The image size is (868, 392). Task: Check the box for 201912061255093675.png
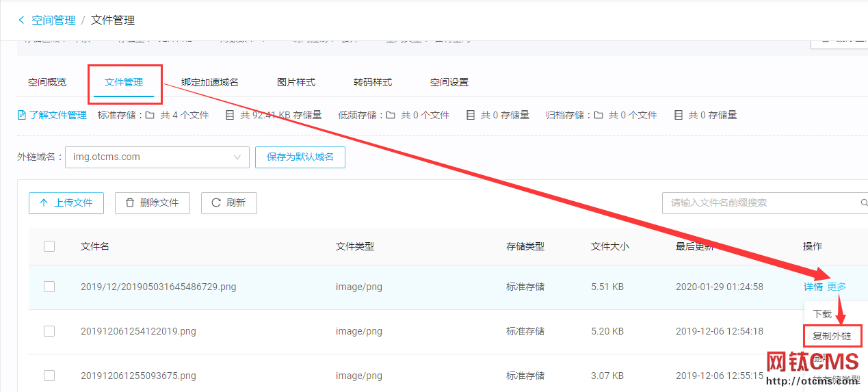[x=49, y=376]
